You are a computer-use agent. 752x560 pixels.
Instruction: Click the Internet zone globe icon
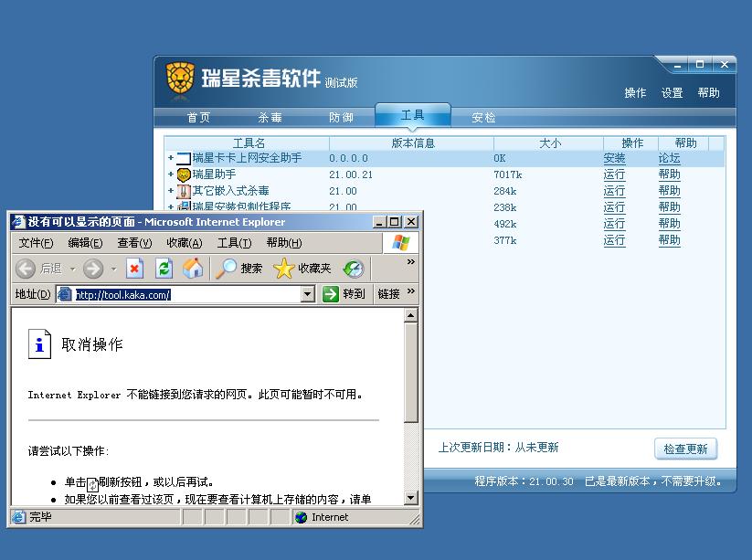coord(302,517)
